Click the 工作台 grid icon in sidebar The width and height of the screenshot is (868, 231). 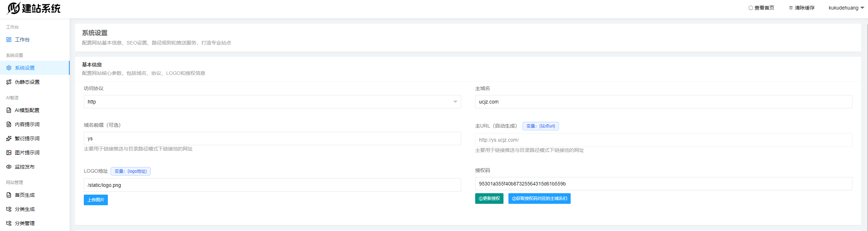click(x=9, y=40)
